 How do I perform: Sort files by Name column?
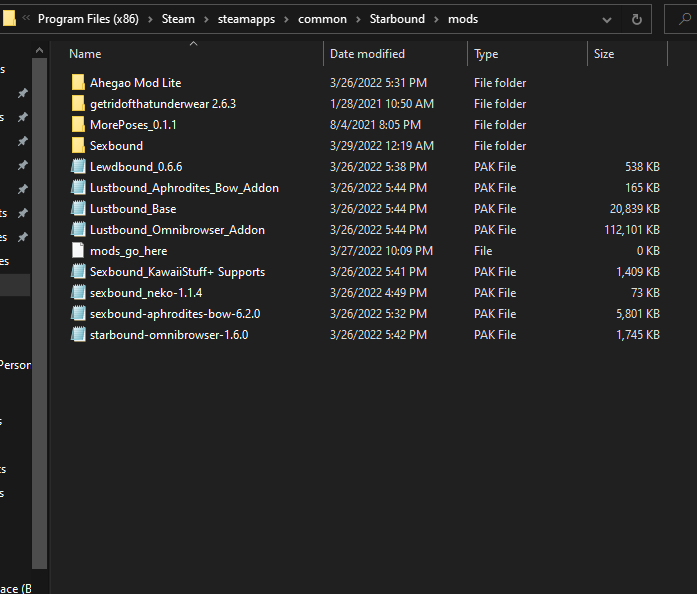point(85,54)
